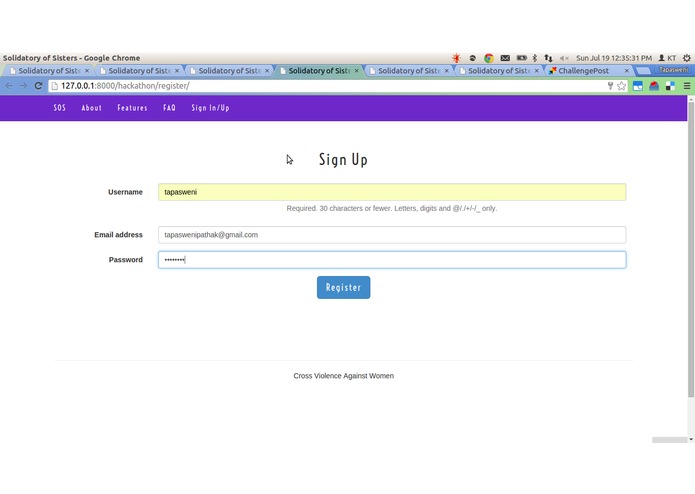Close the ChallengePost tab
This screenshot has height=494, width=695.
pyautogui.click(x=627, y=71)
